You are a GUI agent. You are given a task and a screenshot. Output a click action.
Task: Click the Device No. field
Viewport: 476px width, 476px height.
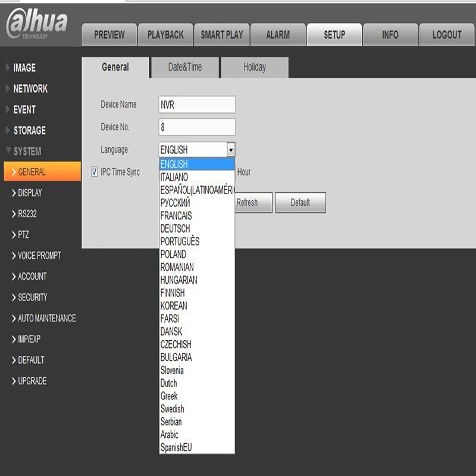(197, 127)
